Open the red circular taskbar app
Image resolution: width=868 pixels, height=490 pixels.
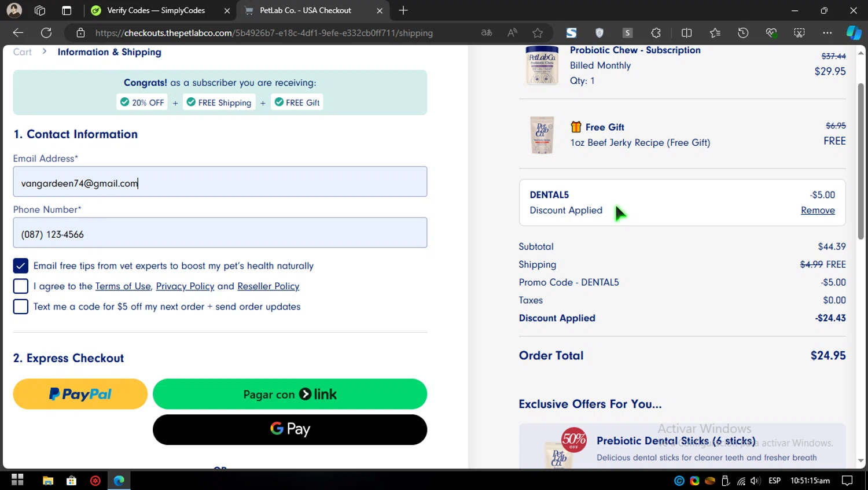95,481
